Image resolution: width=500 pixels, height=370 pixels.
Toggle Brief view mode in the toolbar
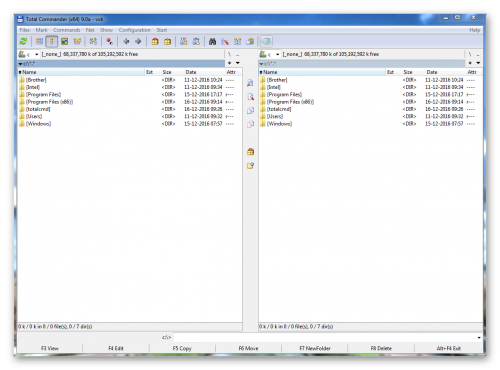tap(39, 42)
